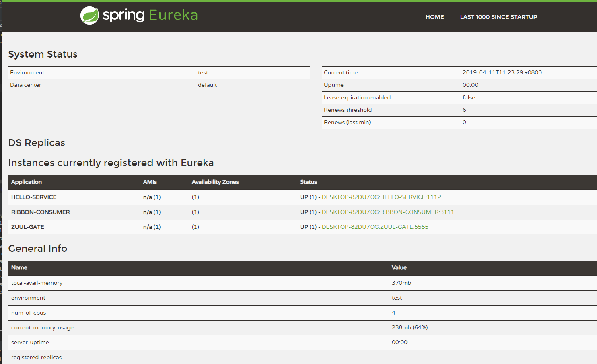Viewport: 597px width, 364px height.
Task: Select the AMIs column header
Action: [x=149, y=182]
